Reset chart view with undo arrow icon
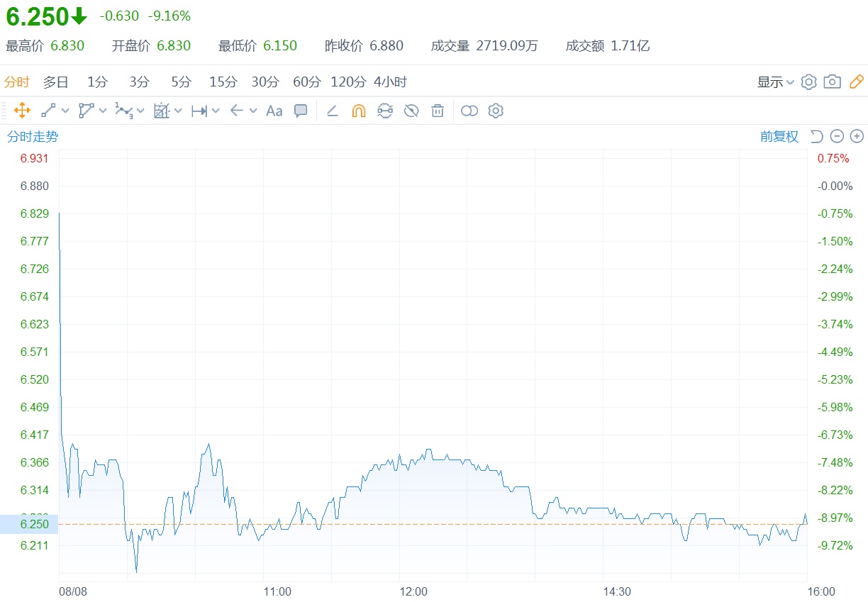 817,136
